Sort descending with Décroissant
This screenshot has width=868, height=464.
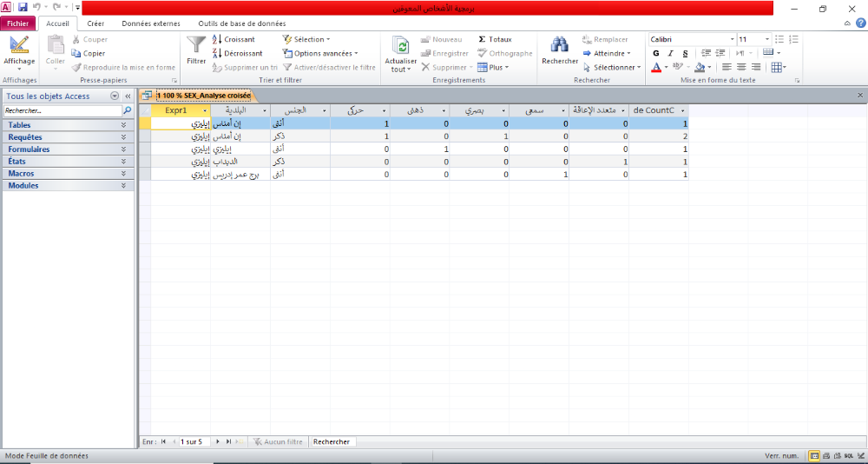coord(238,53)
